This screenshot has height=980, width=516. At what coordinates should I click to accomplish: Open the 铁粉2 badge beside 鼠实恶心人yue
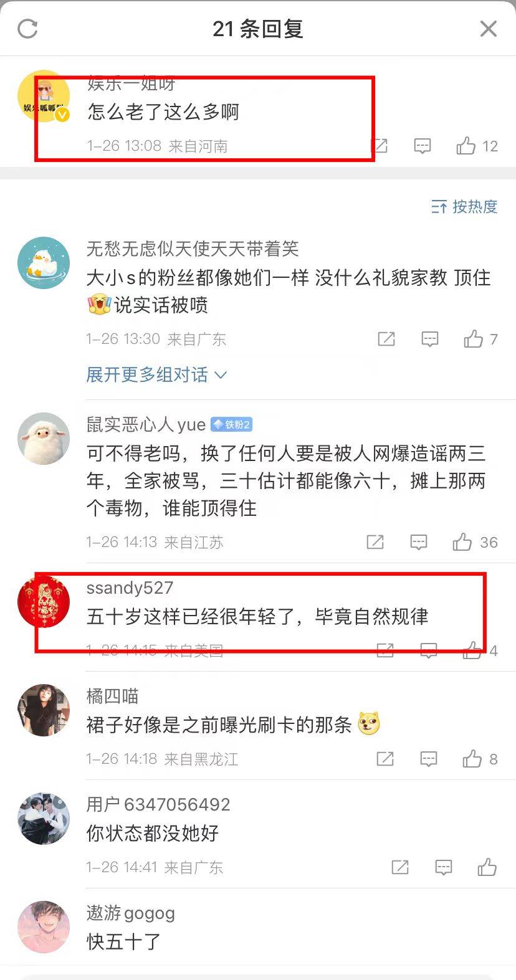[231, 425]
